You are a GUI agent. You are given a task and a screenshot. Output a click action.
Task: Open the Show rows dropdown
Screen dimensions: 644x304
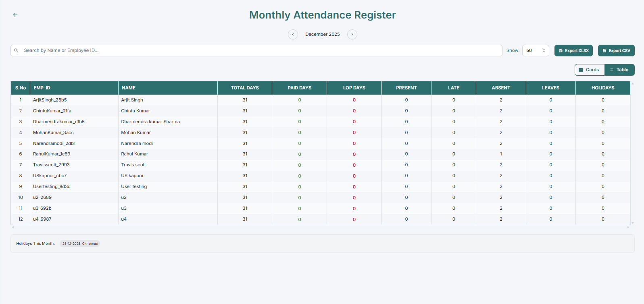coord(536,51)
